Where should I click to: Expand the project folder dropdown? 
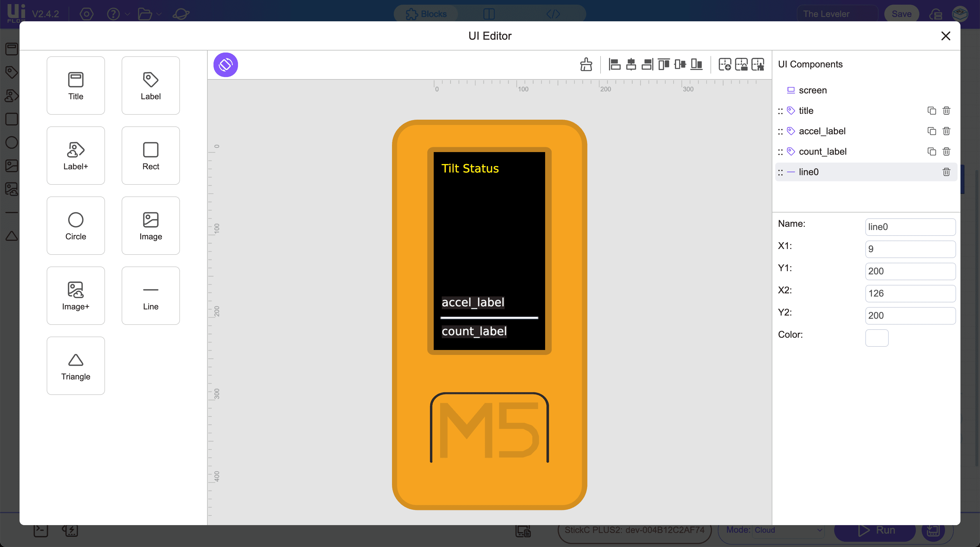point(160,14)
